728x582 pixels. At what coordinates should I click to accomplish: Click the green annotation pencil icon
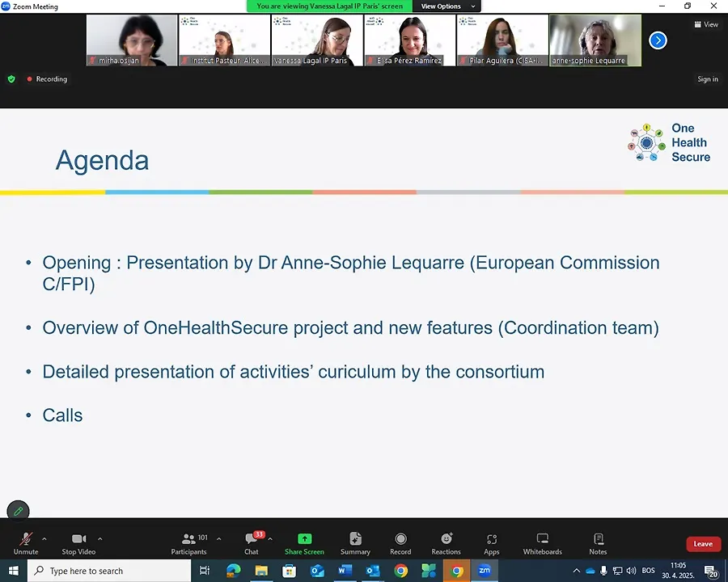(x=18, y=511)
